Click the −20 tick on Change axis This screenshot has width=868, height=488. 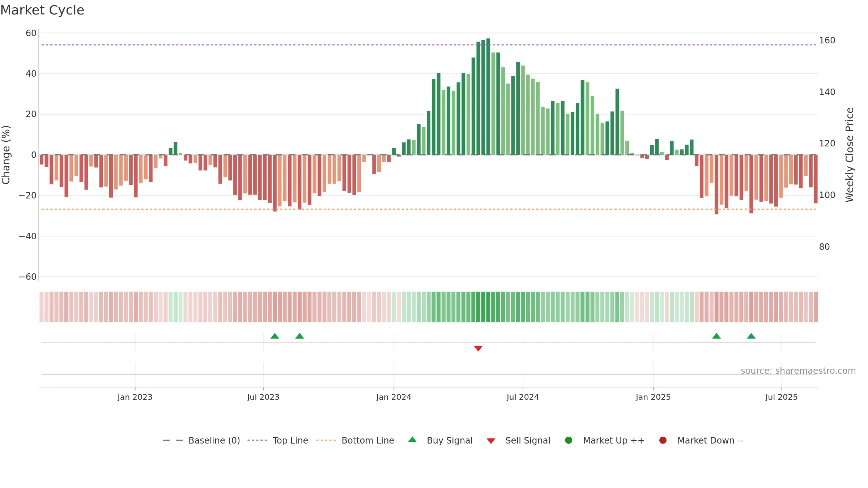coord(28,196)
